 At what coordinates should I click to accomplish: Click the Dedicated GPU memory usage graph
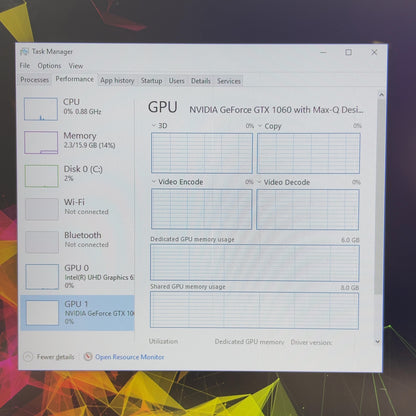(x=255, y=263)
